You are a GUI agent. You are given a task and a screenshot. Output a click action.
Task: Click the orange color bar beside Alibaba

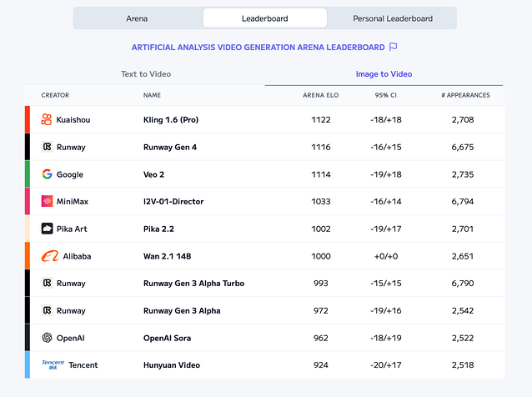coord(27,256)
